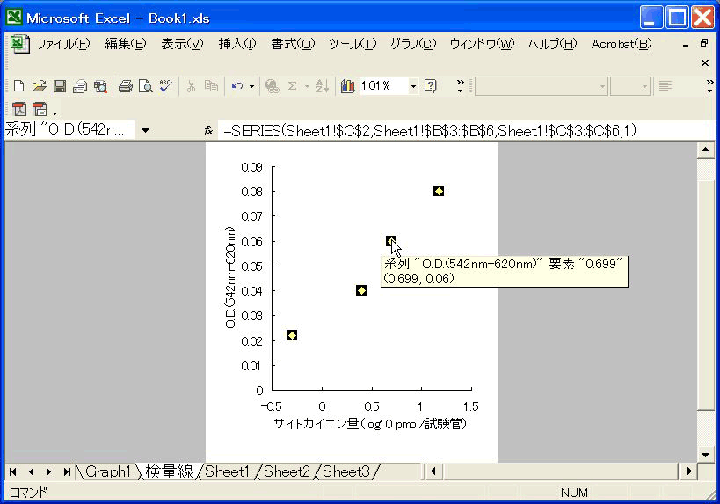The image size is (720, 504).
Task: Expand the zoom percentage dropdown
Action: (x=413, y=87)
